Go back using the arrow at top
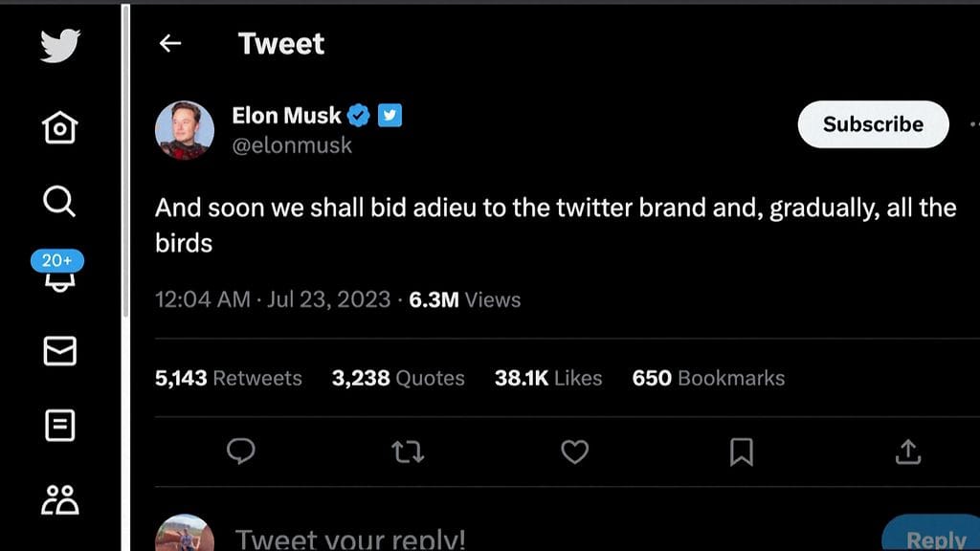The image size is (980, 551). [169, 43]
